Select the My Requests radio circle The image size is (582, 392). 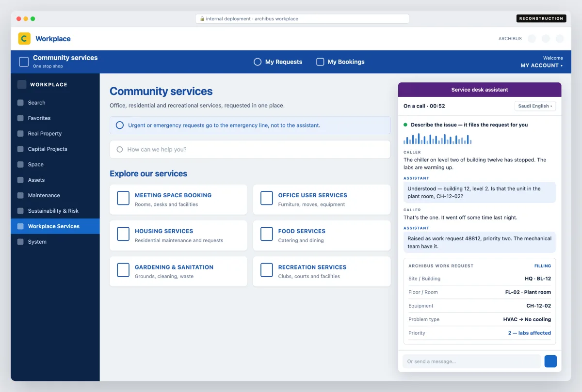(258, 62)
